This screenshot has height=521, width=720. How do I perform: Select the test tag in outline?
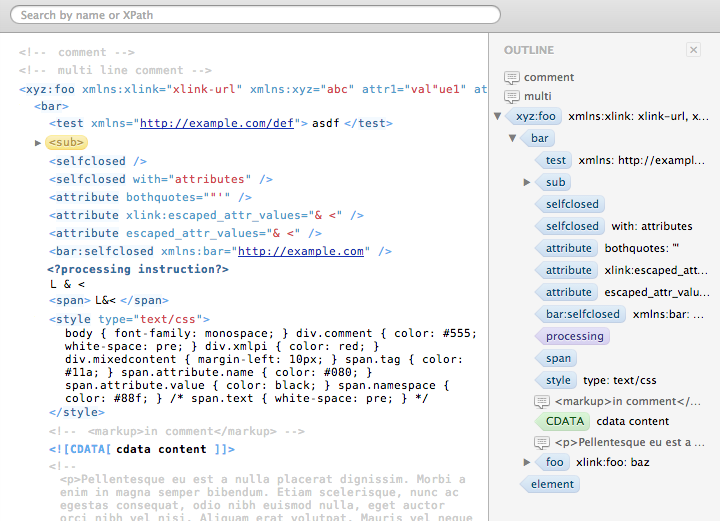pyautogui.click(x=554, y=160)
